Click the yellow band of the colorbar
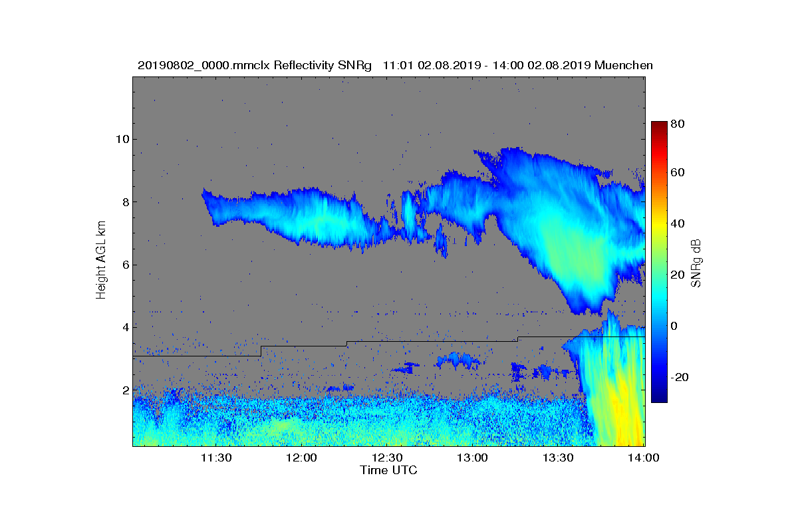Viewport: 798px width, 532px height. [x=659, y=226]
